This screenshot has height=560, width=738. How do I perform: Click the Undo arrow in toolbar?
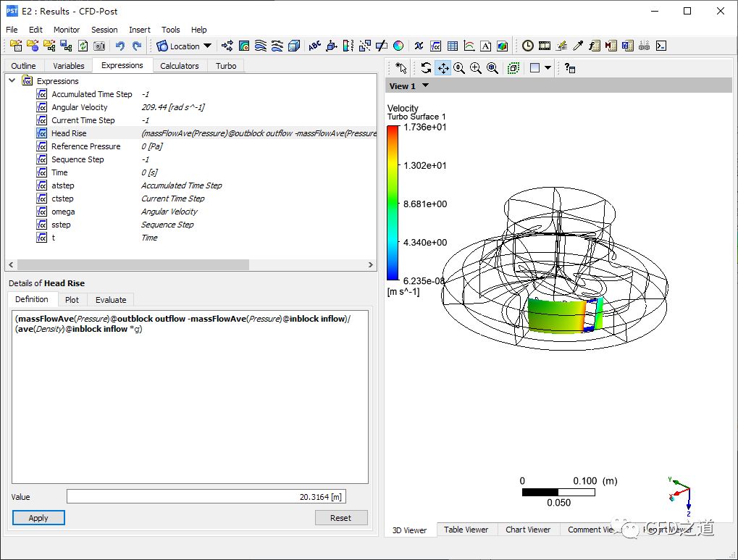[x=120, y=46]
